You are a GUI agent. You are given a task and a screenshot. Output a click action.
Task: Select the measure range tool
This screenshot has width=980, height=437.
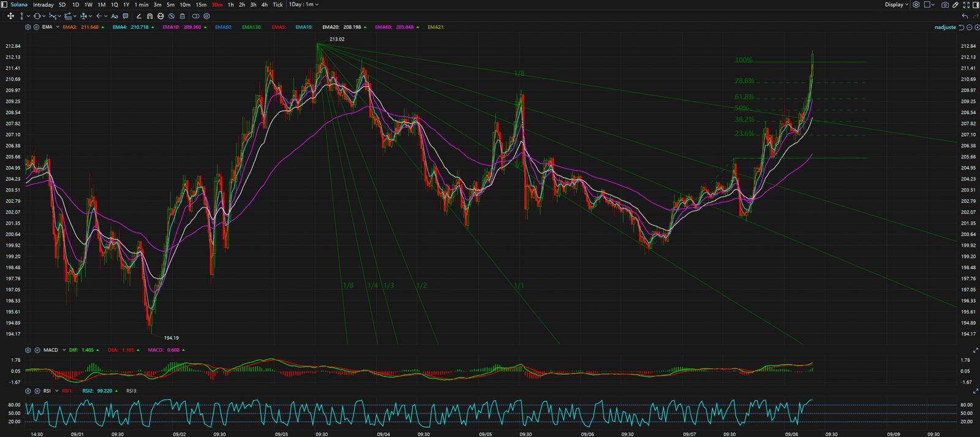(x=83, y=16)
